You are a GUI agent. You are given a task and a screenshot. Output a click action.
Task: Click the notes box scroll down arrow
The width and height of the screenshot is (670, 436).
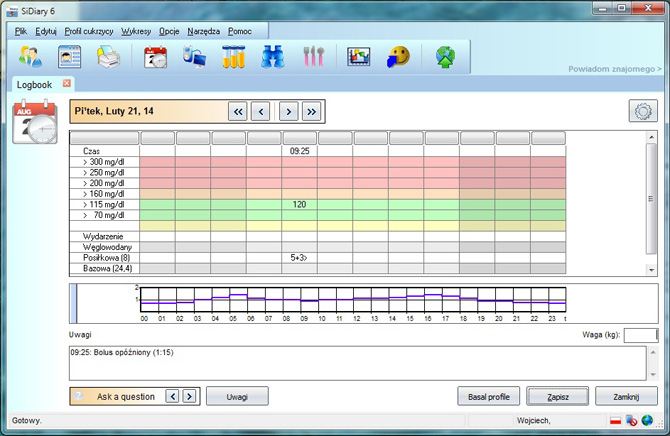652,374
